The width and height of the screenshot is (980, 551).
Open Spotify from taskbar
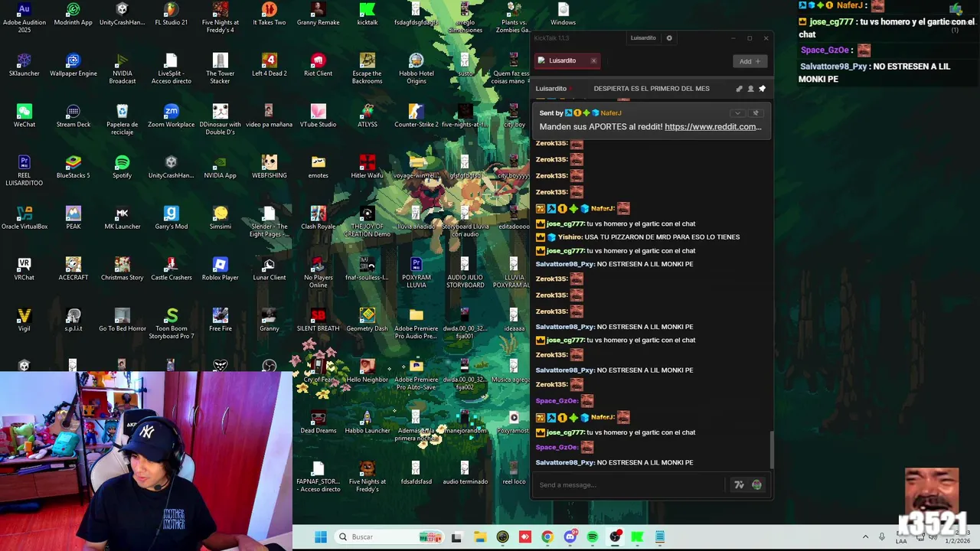click(593, 537)
